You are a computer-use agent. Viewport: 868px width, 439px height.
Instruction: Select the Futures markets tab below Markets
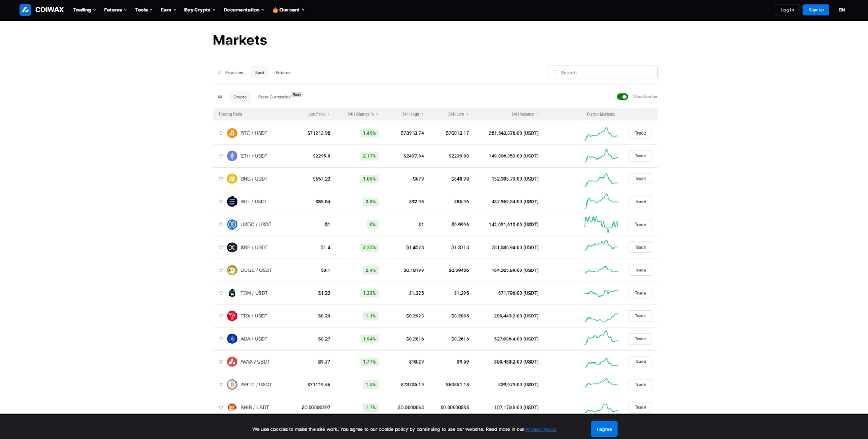tap(283, 73)
